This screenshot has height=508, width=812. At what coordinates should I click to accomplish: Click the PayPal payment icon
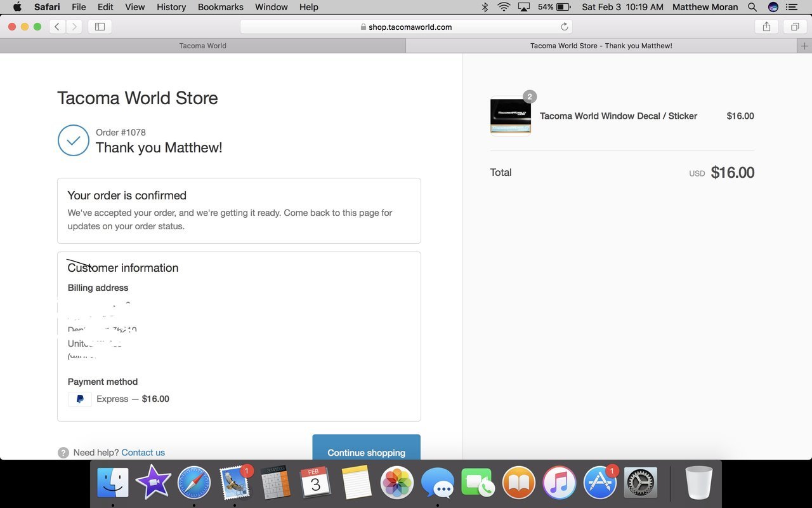pyautogui.click(x=80, y=399)
